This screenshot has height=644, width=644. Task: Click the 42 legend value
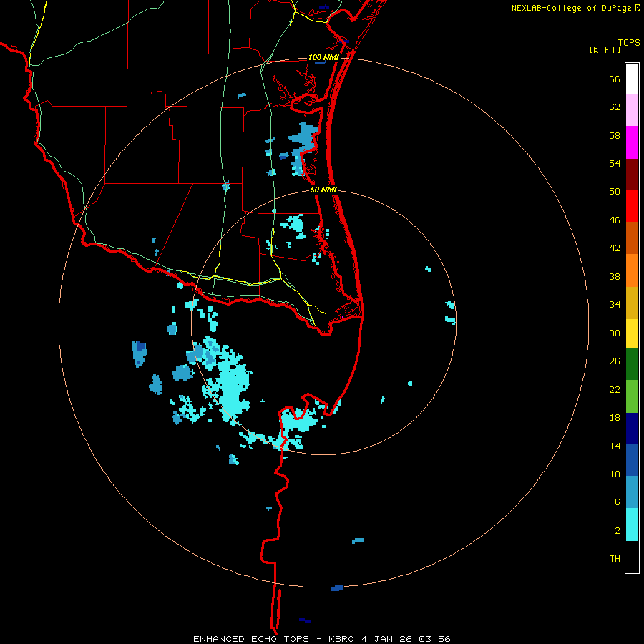tap(615, 248)
